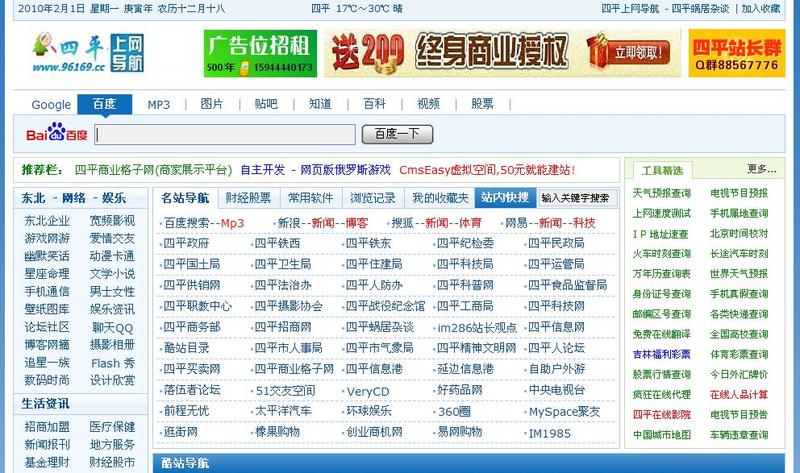Expand the 更多 link in 工具精选
The height and width of the screenshot is (473, 800).
pyautogui.click(x=761, y=169)
